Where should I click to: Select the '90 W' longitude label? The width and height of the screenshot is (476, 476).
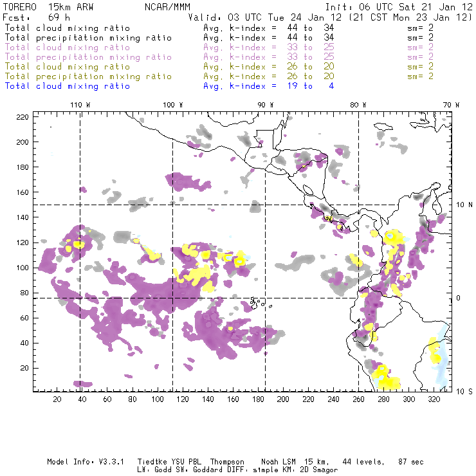[x=266, y=105]
